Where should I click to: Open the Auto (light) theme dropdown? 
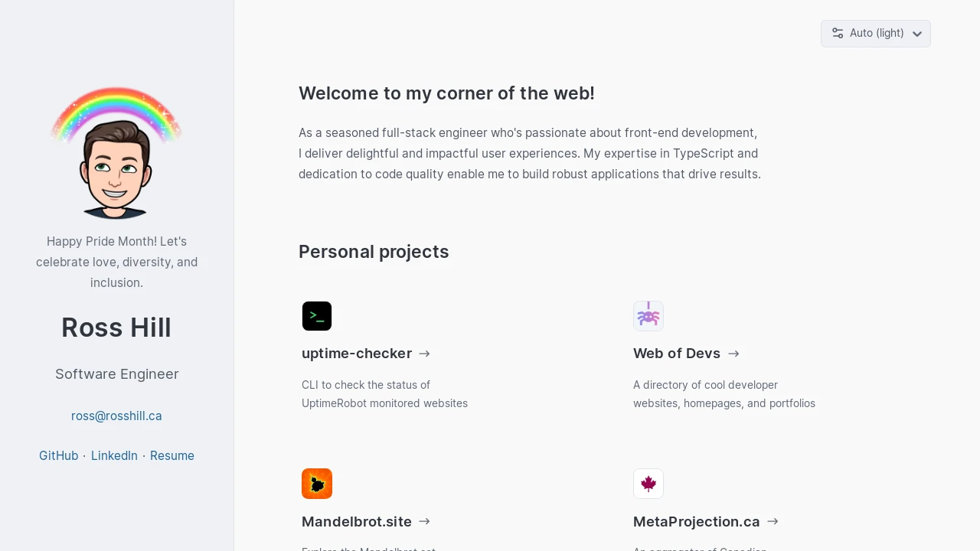876,34
